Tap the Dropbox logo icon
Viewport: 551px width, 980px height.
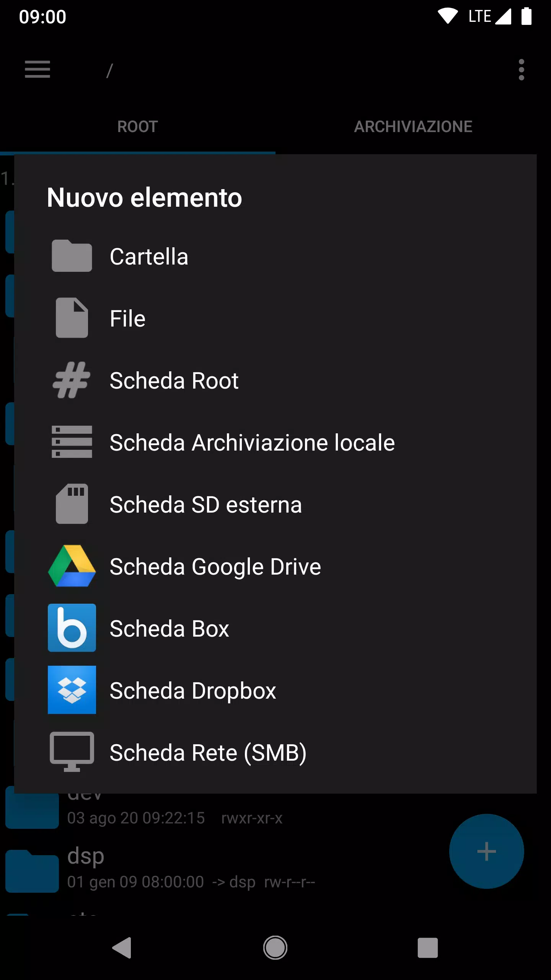[x=72, y=690]
